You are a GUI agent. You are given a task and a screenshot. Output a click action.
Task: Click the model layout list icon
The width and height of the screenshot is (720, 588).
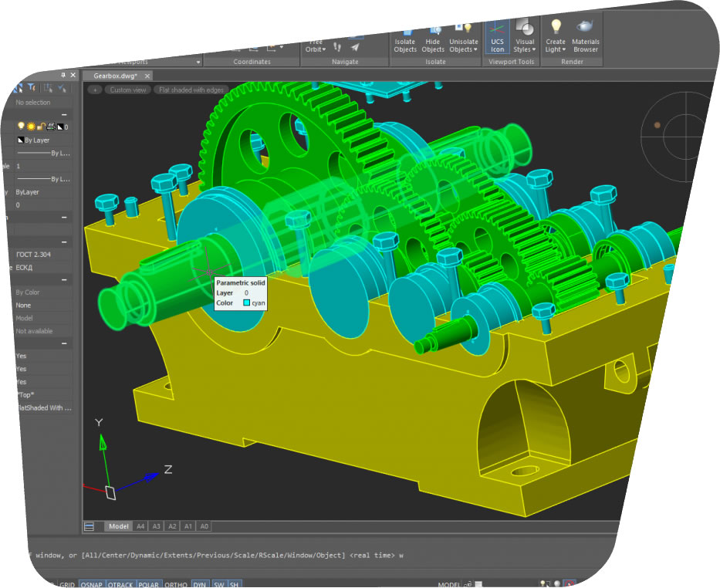90,526
